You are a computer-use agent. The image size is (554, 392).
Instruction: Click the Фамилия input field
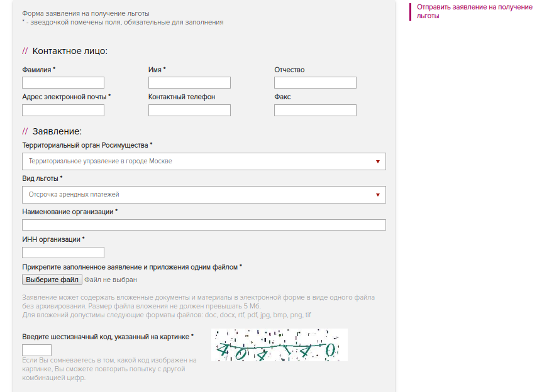tap(63, 82)
